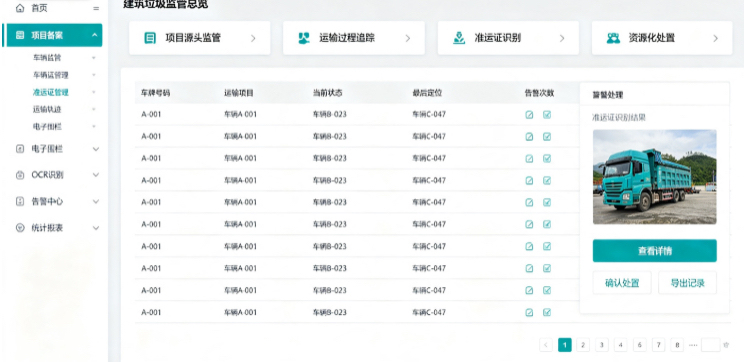Screen dimensions: 744x362
Task: Click the 项目备案 menu icon
Action: point(20,35)
